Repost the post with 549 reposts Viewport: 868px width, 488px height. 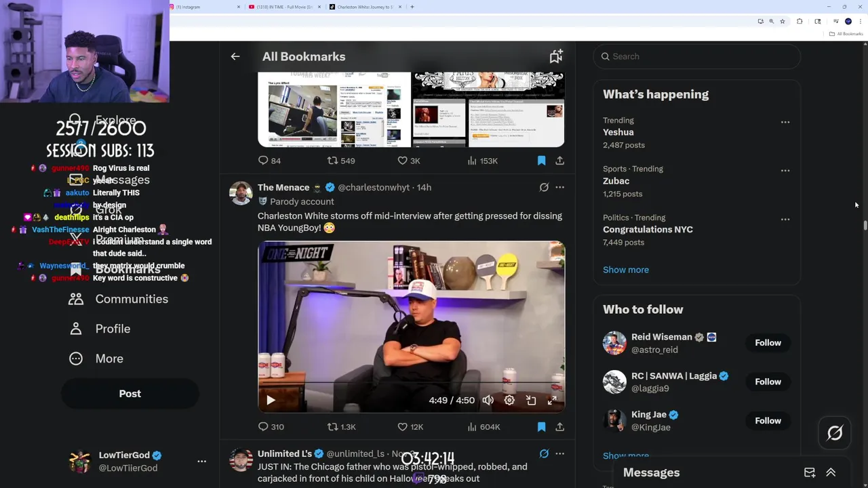tap(341, 161)
